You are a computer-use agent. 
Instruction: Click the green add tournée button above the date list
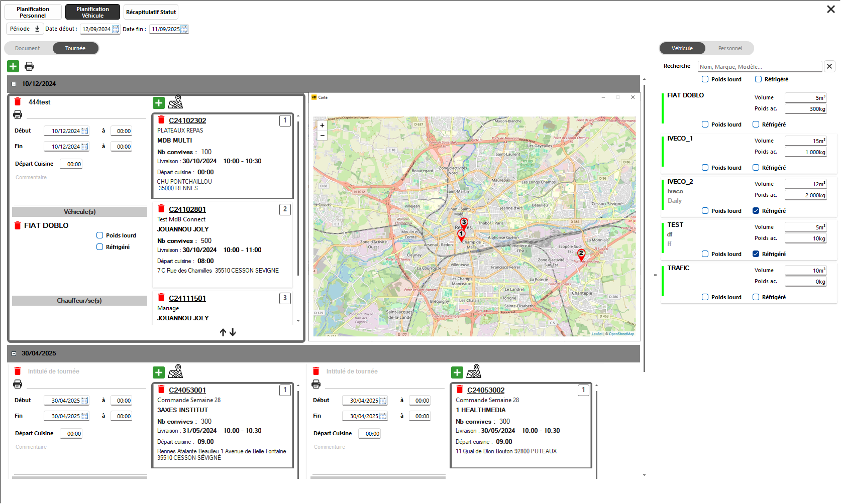(13, 66)
